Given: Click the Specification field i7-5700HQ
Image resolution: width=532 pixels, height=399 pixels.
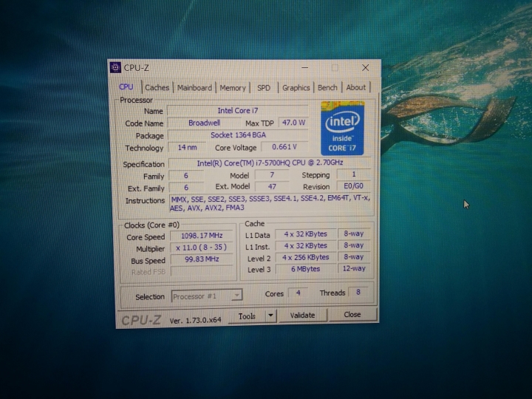Looking at the screenshot, I should (270, 163).
